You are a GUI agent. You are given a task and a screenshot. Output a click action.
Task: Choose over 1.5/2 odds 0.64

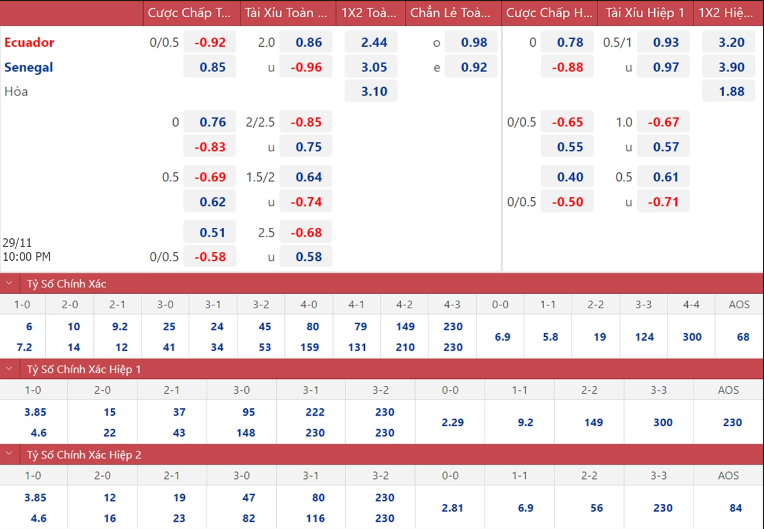point(306,177)
